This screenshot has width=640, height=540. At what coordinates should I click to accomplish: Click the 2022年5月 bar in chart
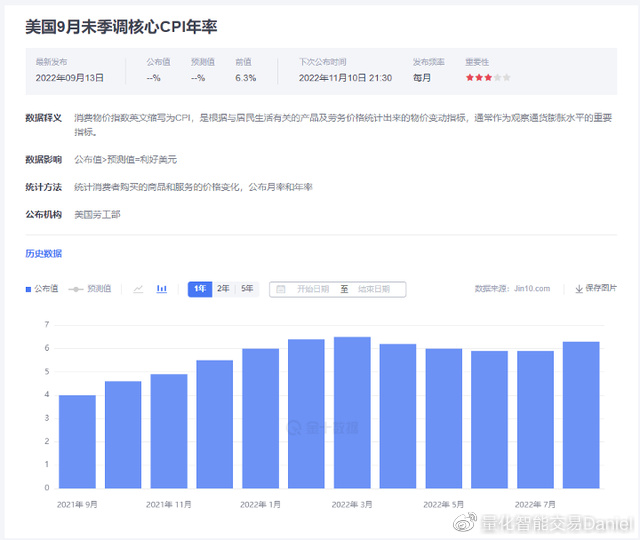(444, 418)
